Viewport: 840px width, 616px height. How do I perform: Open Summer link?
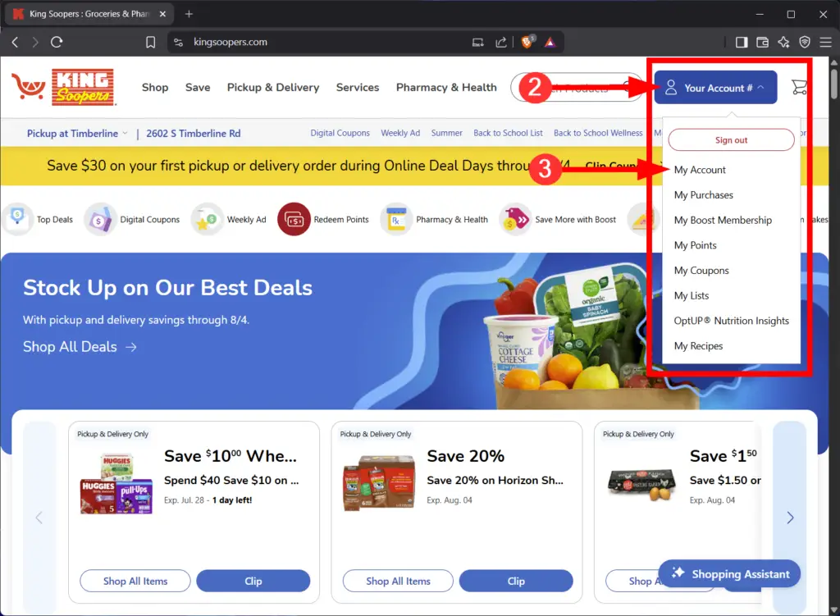446,133
